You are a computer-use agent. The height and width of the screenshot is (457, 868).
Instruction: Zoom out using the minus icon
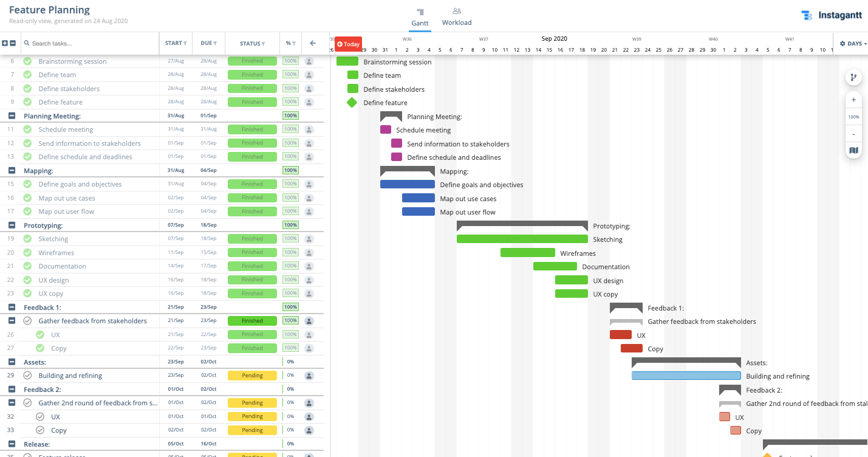tap(853, 133)
